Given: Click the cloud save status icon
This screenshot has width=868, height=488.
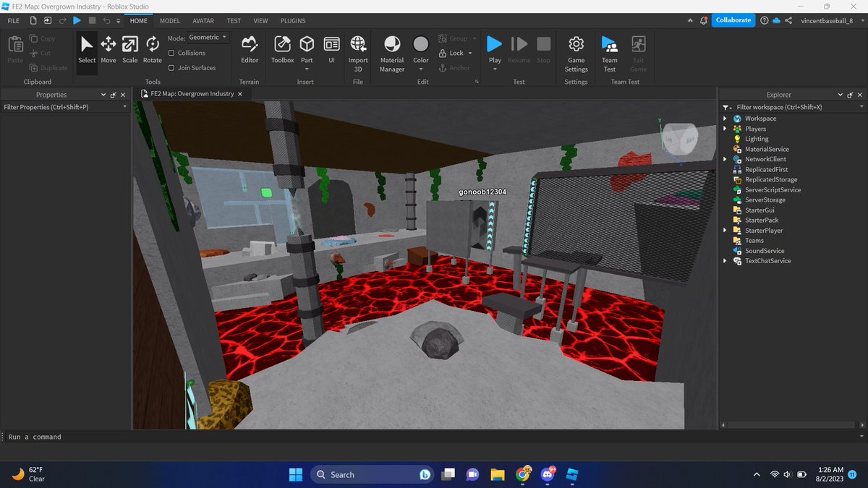Looking at the screenshot, I should [776, 21].
